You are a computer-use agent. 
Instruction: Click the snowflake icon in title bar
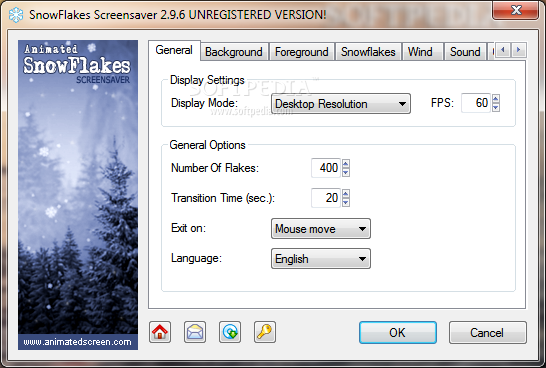[x=16, y=15]
